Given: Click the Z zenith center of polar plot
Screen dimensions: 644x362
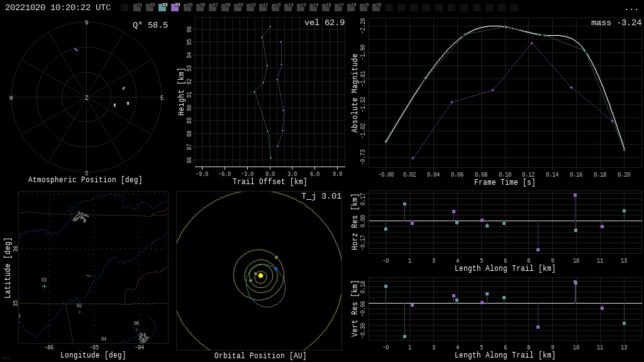Looking at the screenshot, I should click(x=87, y=98).
